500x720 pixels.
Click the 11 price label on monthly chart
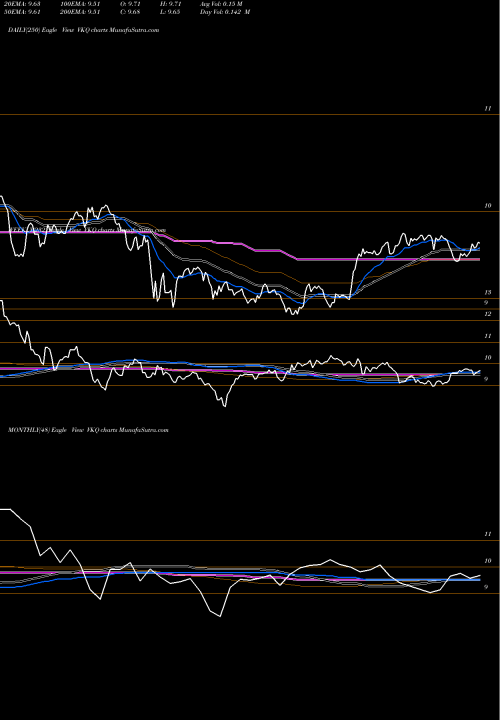tap(488, 534)
